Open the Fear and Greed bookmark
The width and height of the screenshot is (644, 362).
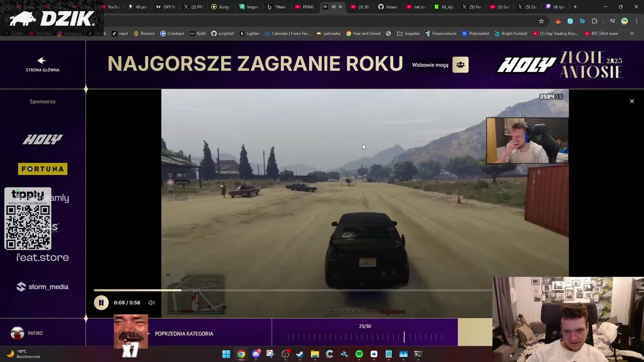coord(363,34)
